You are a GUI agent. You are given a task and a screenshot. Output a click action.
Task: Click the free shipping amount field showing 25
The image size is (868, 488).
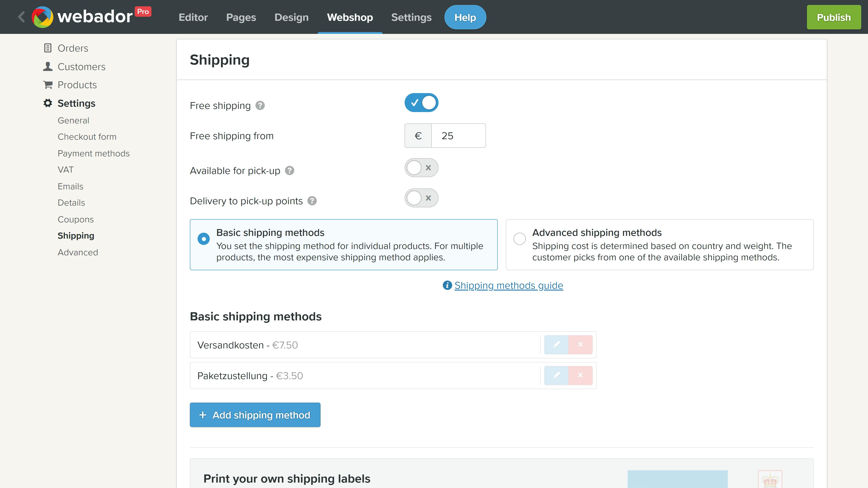pyautogui.click(x=458, y=135)
